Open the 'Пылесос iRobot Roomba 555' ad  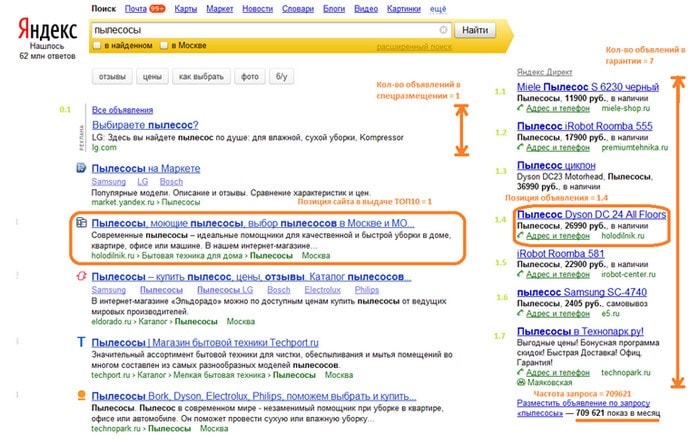coord(585,126)
